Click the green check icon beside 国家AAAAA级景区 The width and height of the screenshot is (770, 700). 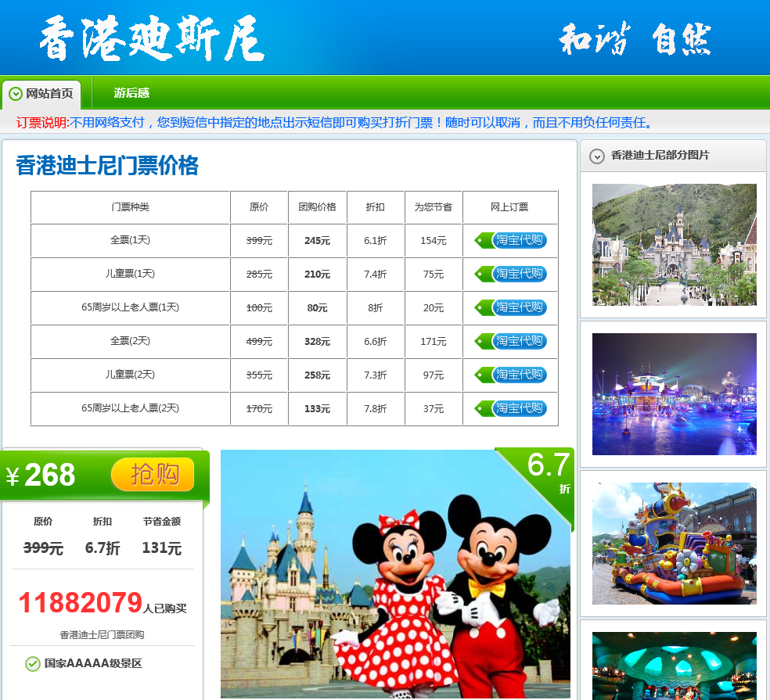tap(32, 664)
